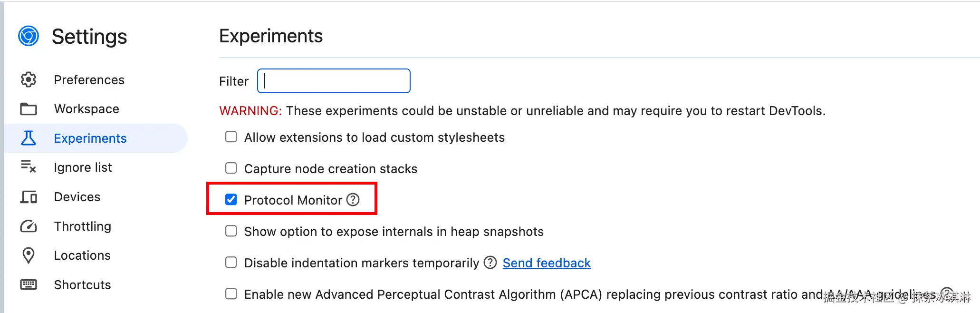The width and height of the screenshot is (980, 313).
Task: Click the Throttling gauge icon
Action: tap(29, 226)
